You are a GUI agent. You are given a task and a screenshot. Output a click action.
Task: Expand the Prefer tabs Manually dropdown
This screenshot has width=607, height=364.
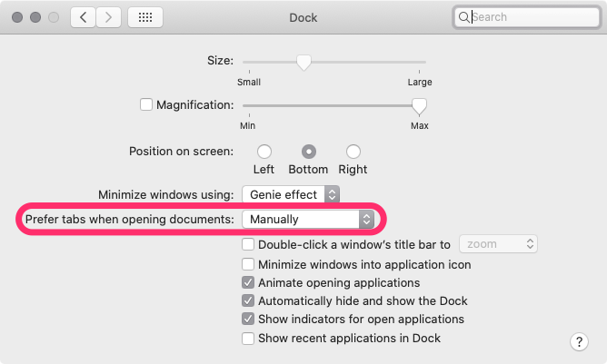309,219
